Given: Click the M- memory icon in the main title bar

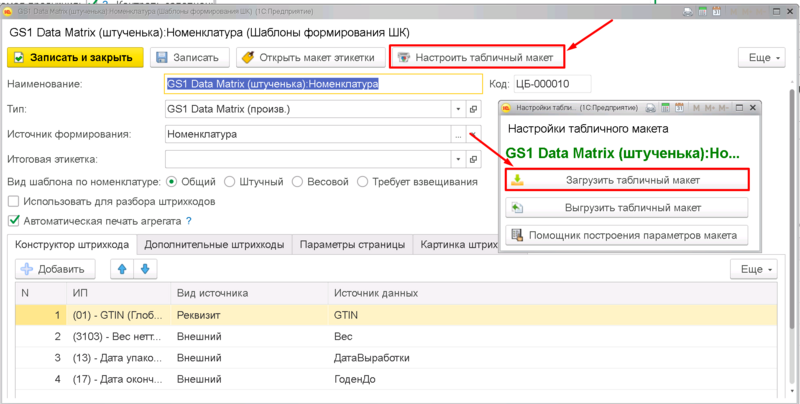Looking at the screenshot, I should click(762, 11).
